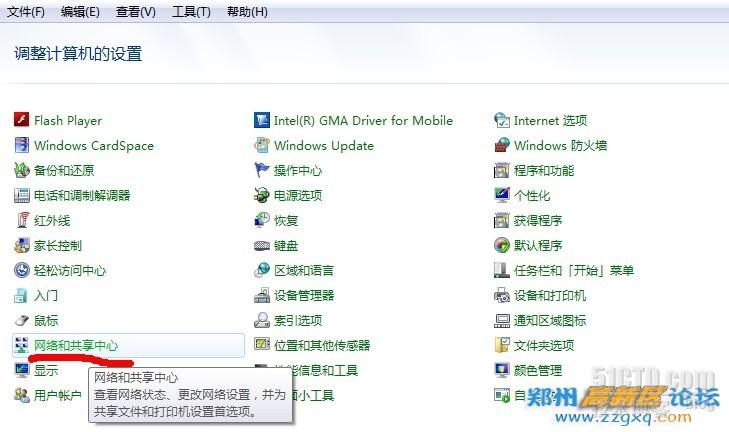Click the 位置和其他传感器 icon
This screenshot has width=729, height=432.
261,345
